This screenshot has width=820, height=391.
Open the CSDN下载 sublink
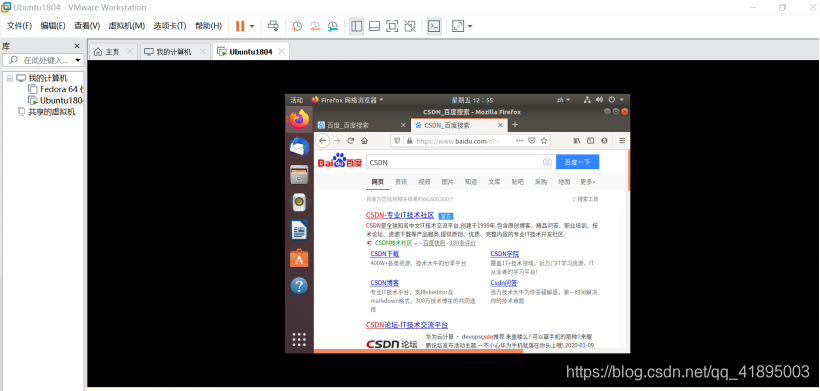(385, 254)
